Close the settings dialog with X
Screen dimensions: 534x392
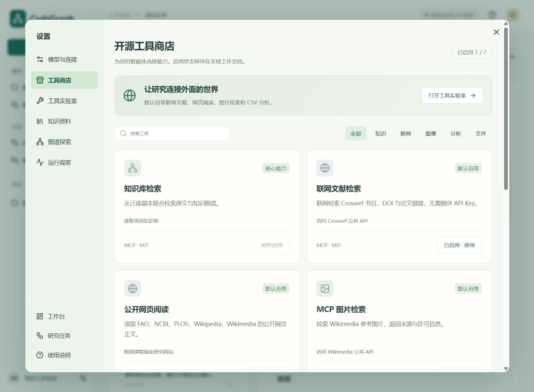(x=496, y=32)
